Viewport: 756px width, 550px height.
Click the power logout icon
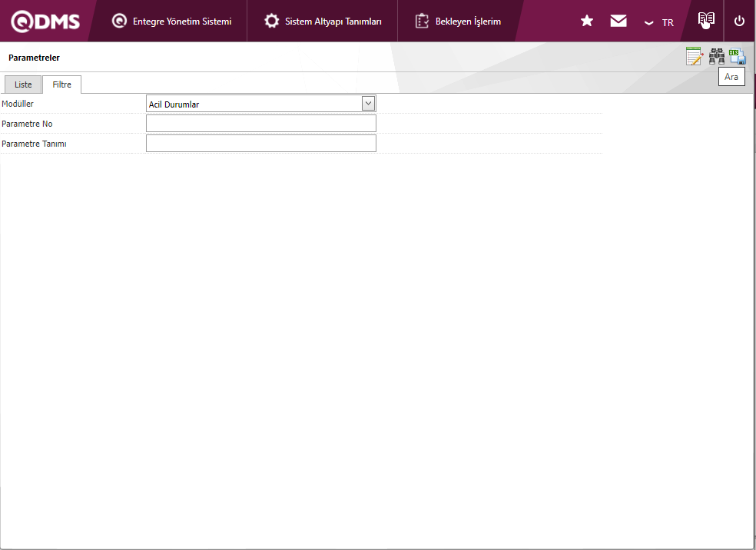tap(739, 22)
